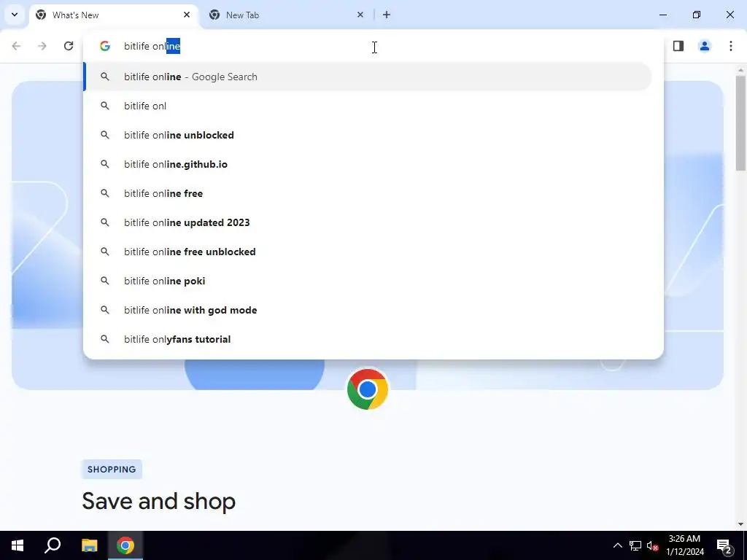Minimize the Chrome window
This screenshot has width=747, height=560.
[662, 15]
